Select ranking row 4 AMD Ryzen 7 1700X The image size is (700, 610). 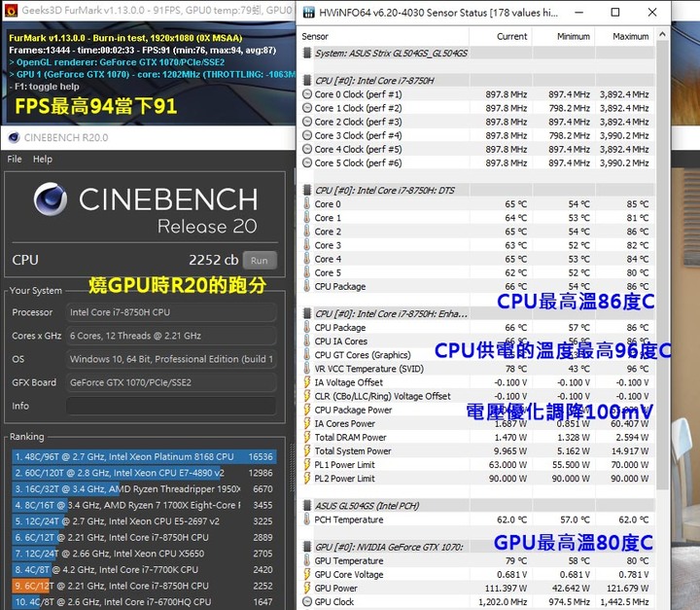[144, 505]
